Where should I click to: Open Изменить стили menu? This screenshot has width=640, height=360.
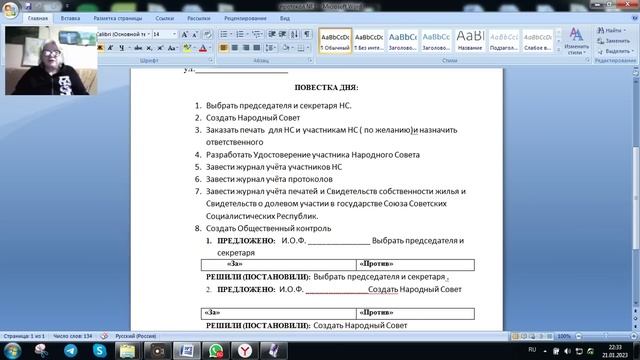coord(576,41)
